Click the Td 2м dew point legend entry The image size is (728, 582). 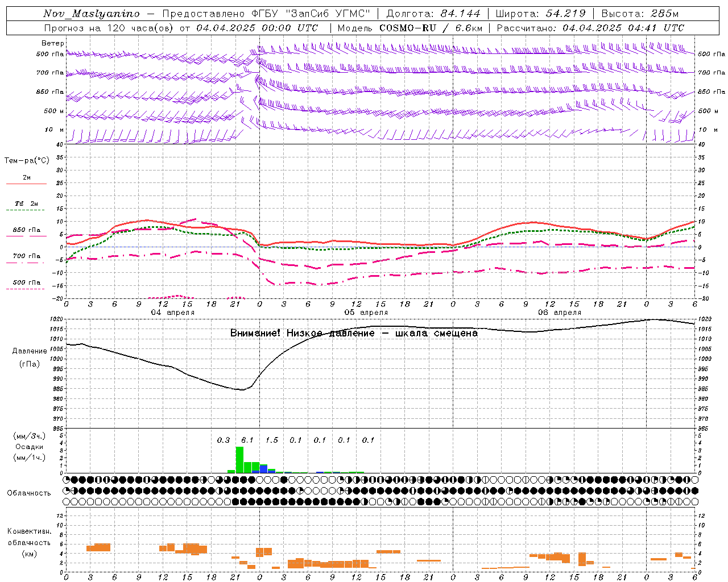click(x=27, y=203)
